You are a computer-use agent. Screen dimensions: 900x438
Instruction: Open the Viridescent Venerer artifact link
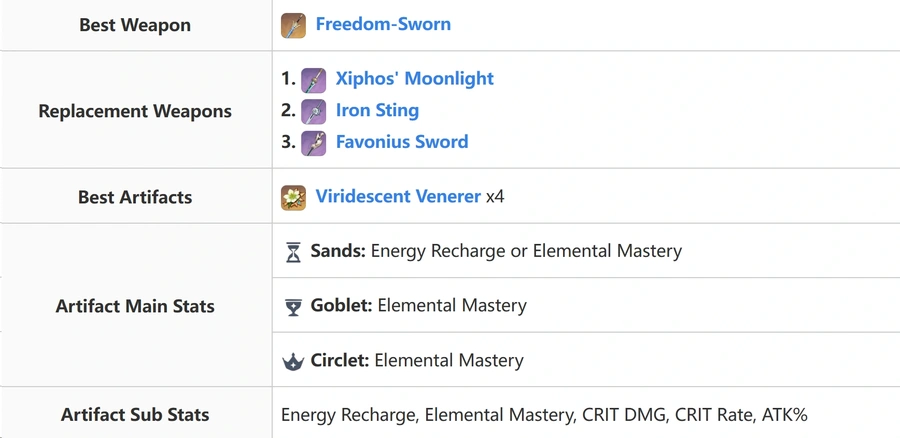[398, 196]
